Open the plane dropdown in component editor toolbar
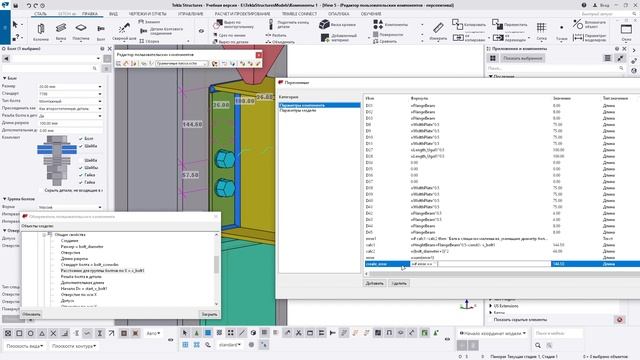The image size is (640, 360). [x=182, y=63]
